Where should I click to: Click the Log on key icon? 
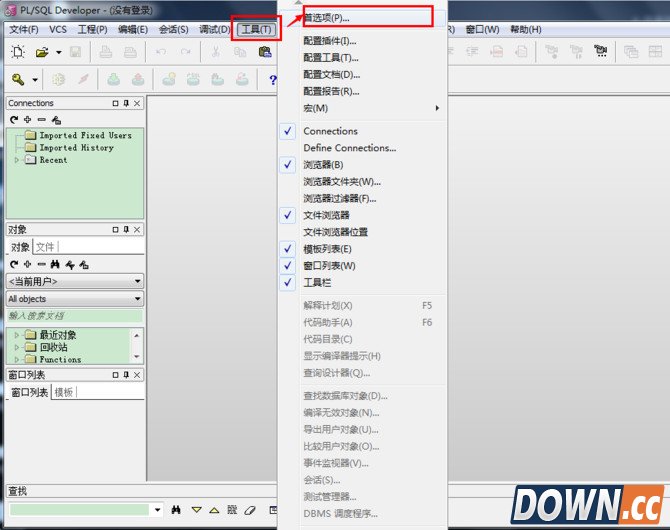18,80
